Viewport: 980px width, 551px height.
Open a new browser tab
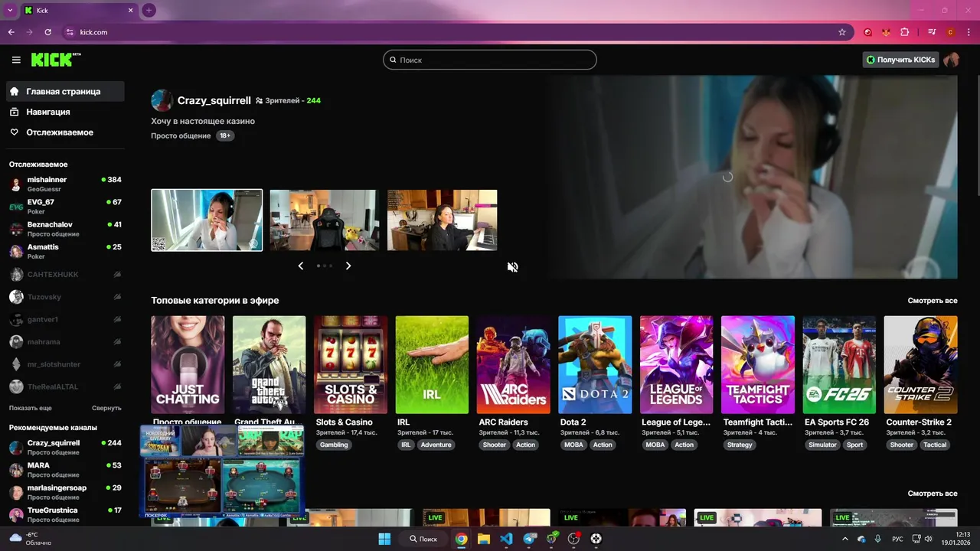149,10
